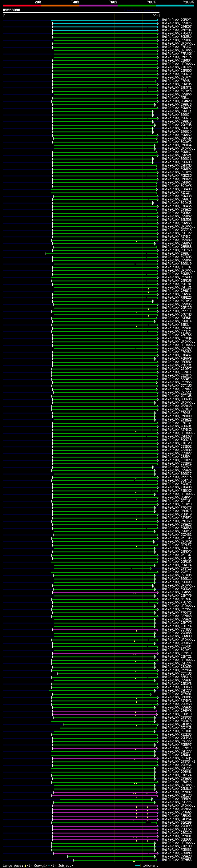
Task: Click the green ~80% identity legend segment
Action: pyautogui.click(x=137, y=6)
